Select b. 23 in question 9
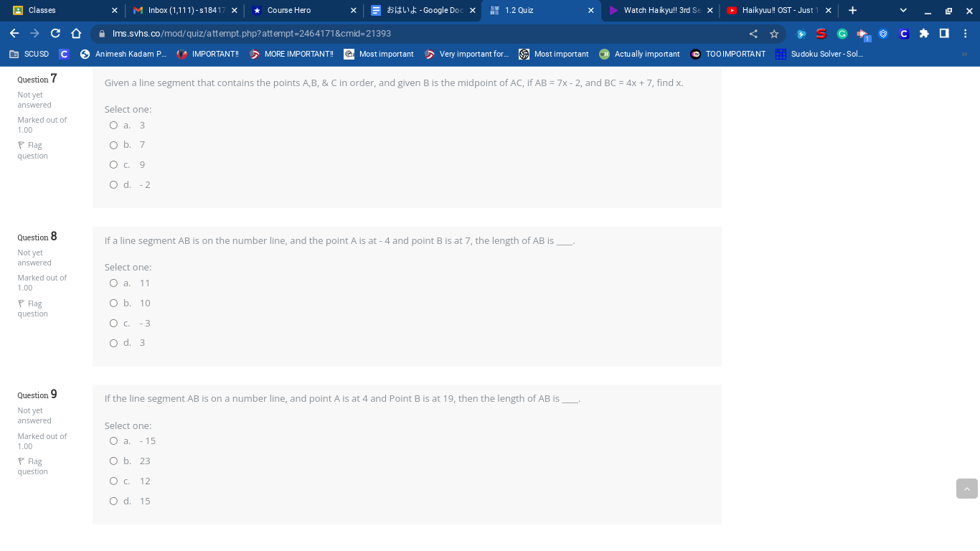 point(113,461)
